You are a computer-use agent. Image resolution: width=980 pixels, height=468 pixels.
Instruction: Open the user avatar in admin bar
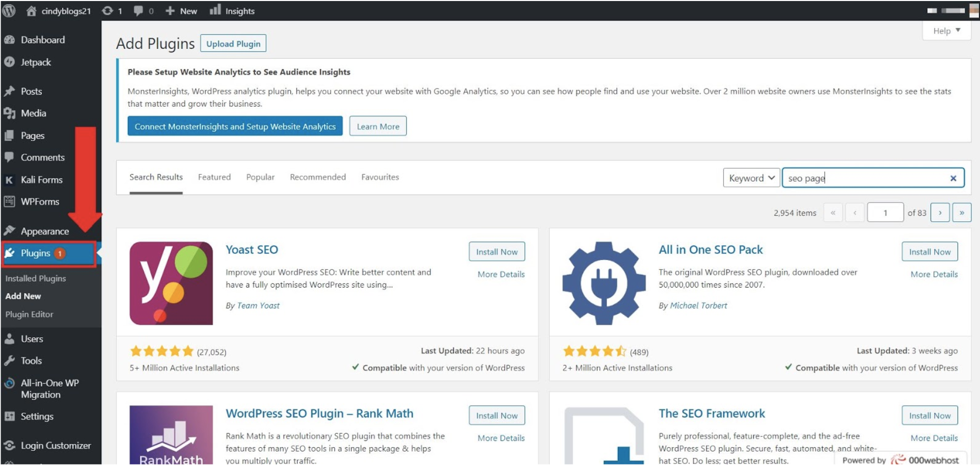click(974, 11)
